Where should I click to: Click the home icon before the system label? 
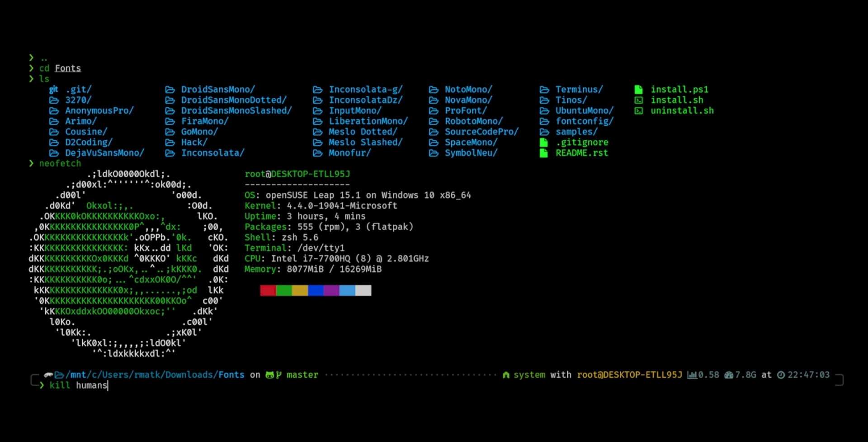(505, 375)
